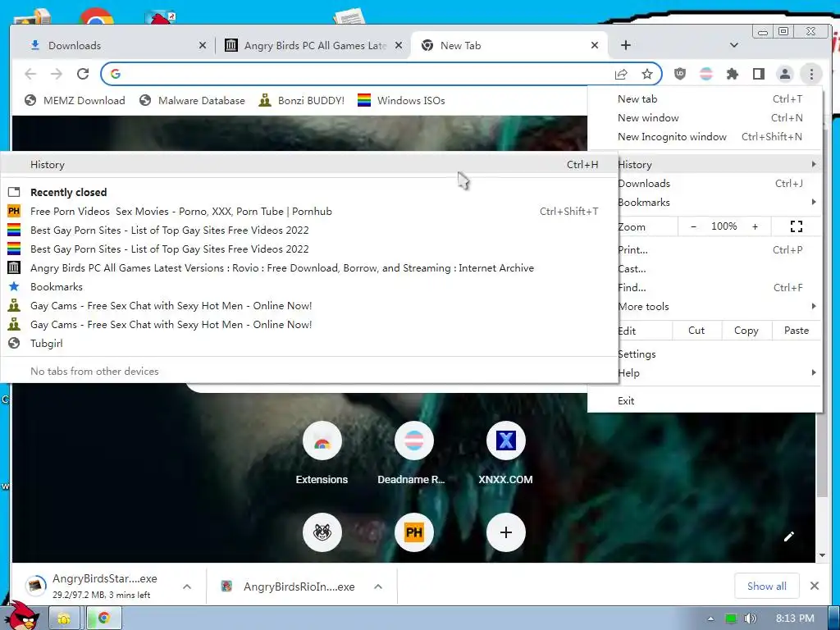Screen dimensions: 840x630
Task: Expand the Help submenu
Action: (719, 373)
